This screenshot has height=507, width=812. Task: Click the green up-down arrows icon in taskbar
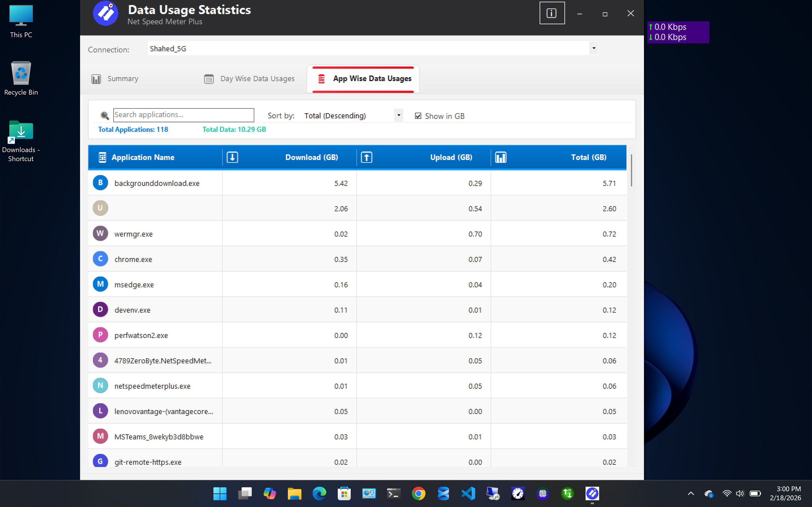pyautogui.click(x=567, y=493)
